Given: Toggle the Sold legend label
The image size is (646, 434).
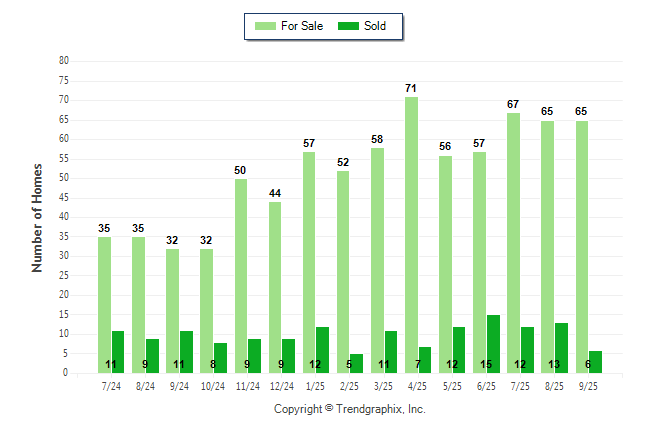Looking at the screenshot, I should pos(376,26).
